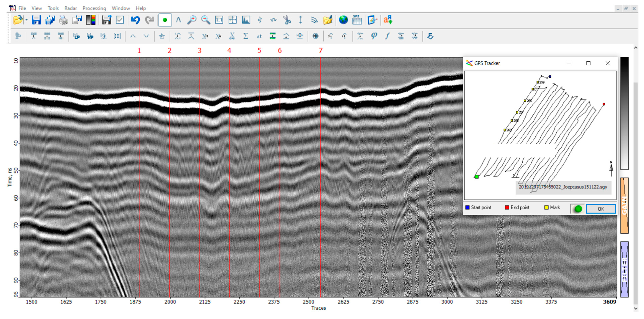Click the Zoom Out magnifier icon
Screen dimensions: 644x319
[x=206, y=20]
